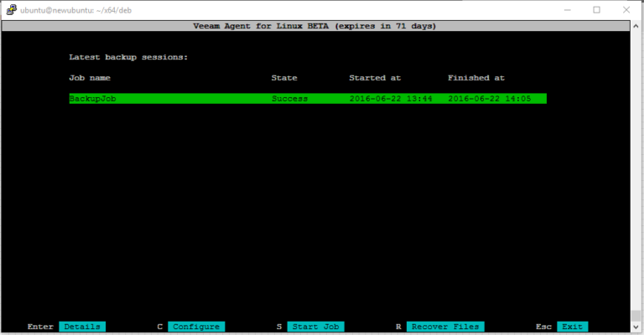Click the Exit button
644x335 pixels.
(x=572, y=327)
